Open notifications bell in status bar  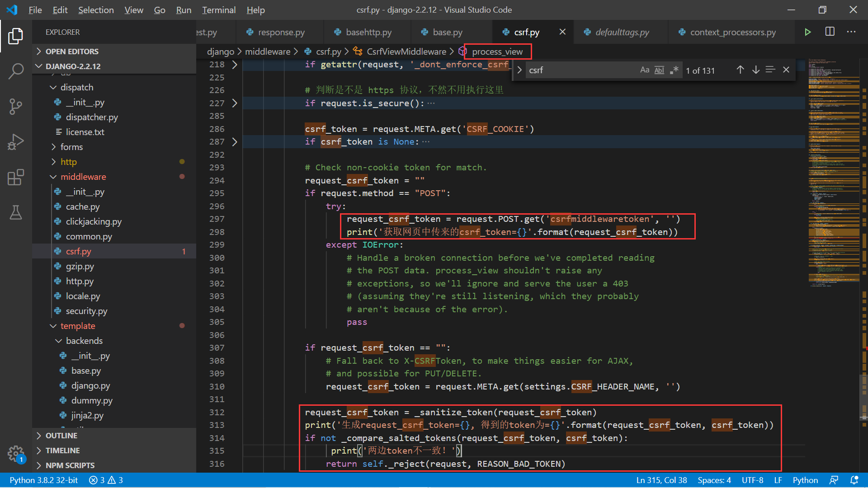(854, 480)
